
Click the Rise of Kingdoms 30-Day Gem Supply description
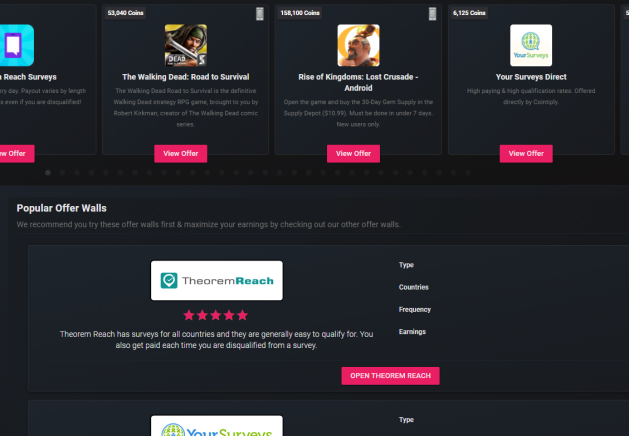[x=358, y=113]
